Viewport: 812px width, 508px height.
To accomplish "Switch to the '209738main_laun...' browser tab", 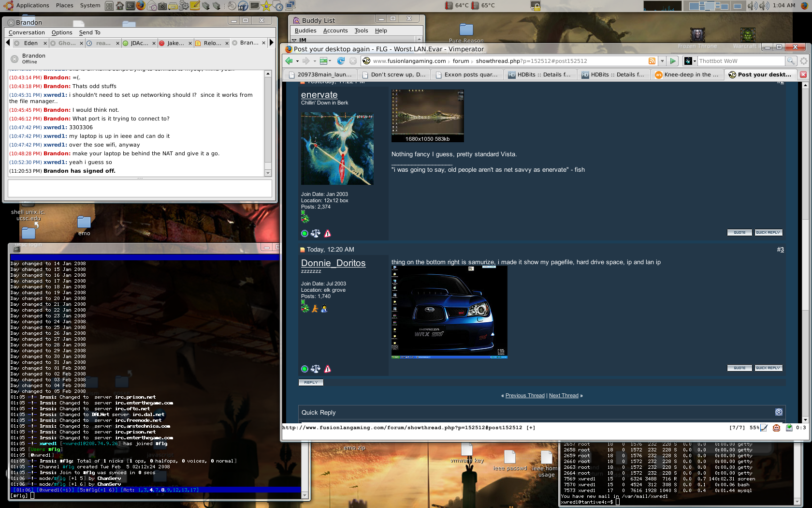I will (321, 75).
